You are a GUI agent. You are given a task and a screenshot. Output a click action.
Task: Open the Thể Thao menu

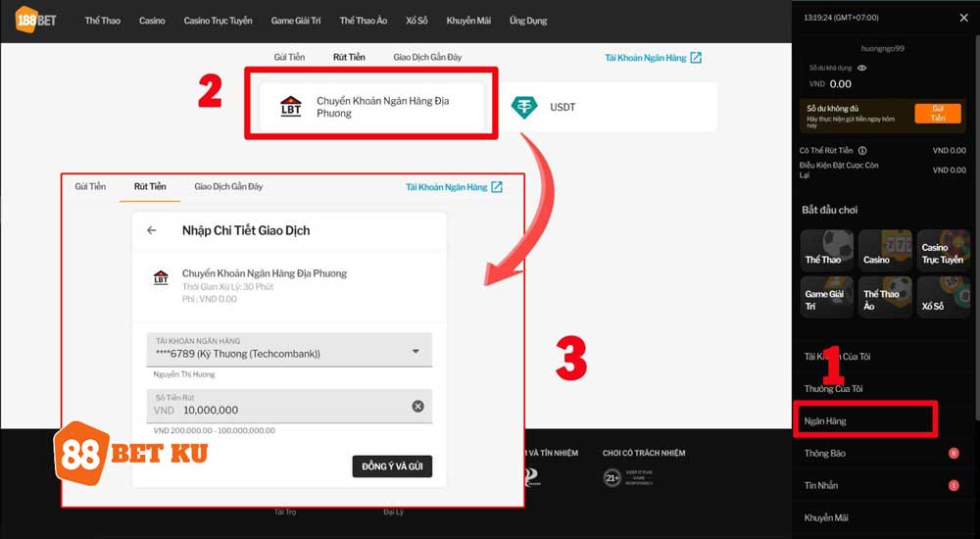tap(103, 21)
